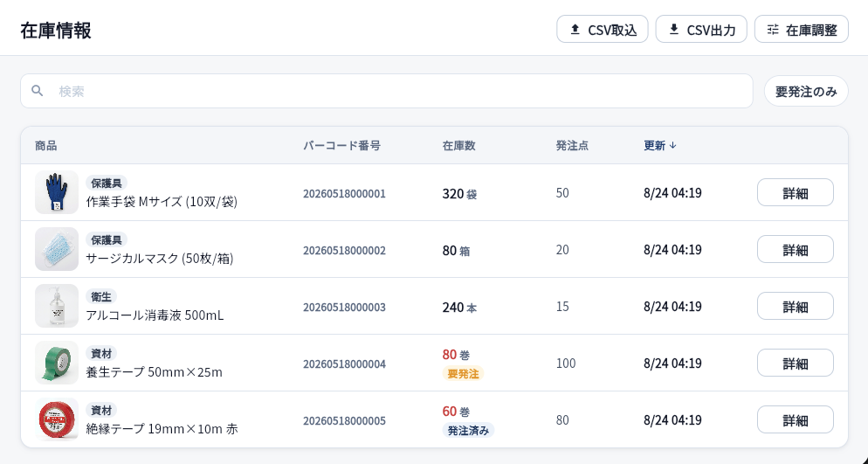Select product name サージカルマスク (50枚/箱)
868x464 pixels.
160,258
